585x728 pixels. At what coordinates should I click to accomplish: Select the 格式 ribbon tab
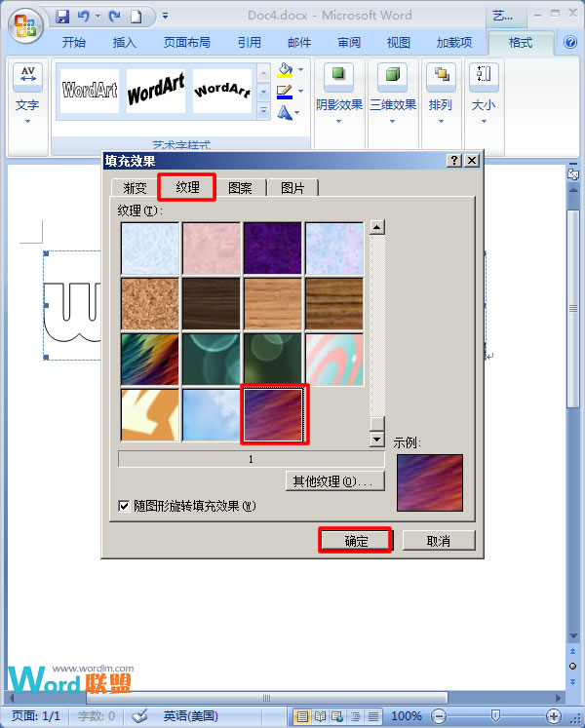[x=521, y=43]
